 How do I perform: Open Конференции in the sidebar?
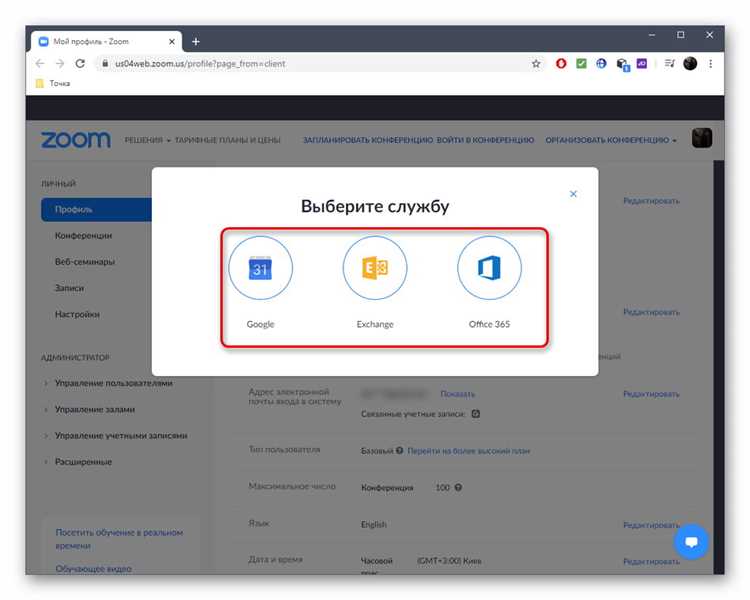coord(83,236)
